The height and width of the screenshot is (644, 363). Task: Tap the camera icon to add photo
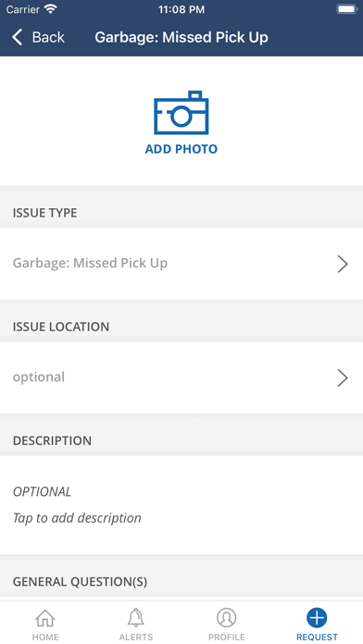pyautogui.click(x=181, y=113)
